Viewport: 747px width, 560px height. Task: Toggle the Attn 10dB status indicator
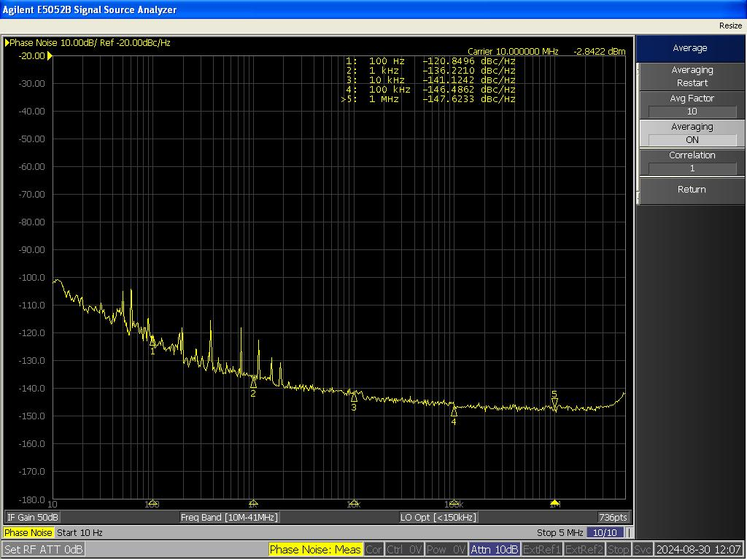495,549
